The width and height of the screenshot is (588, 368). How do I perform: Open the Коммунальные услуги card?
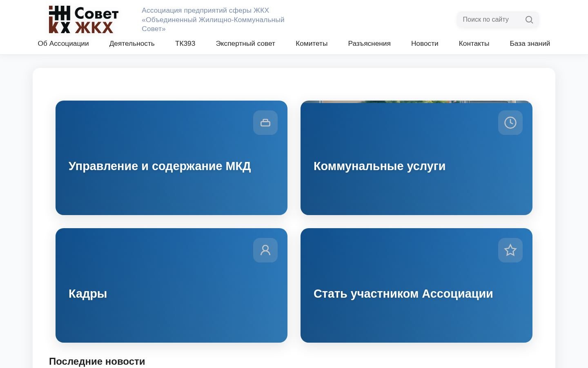(x=416, y=158)
